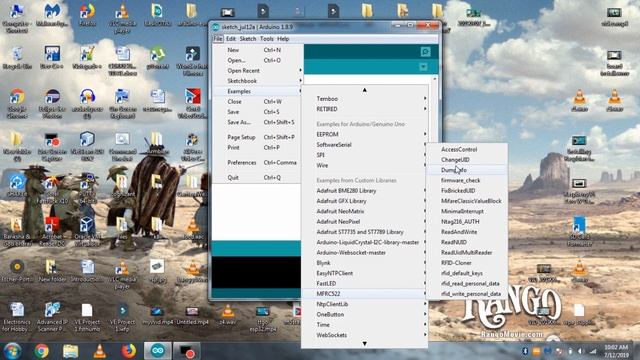This screenshot has height=360, width=640.
Task: Choose Save As... in the File menu
Action: click(x=258, y=122)
